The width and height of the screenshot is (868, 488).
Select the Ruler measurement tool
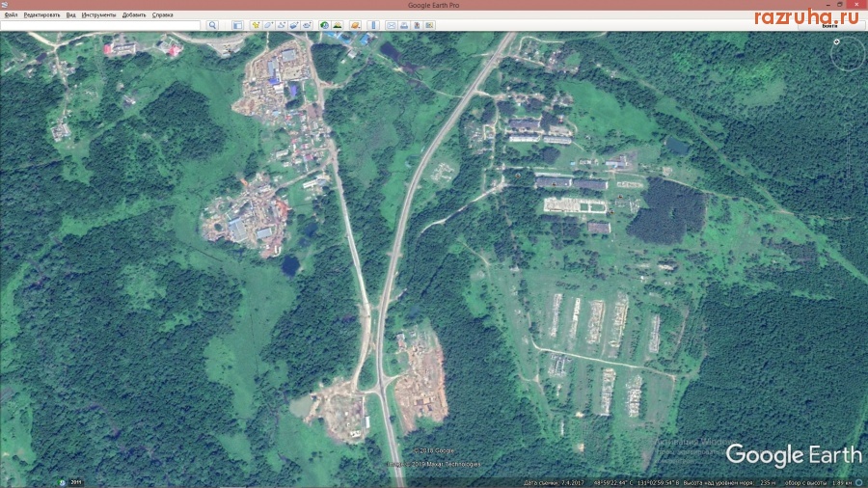(x=373, y=25)
